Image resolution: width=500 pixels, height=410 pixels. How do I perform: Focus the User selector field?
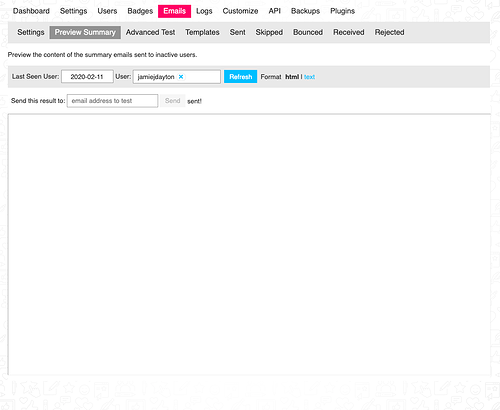tap(177, 77)
